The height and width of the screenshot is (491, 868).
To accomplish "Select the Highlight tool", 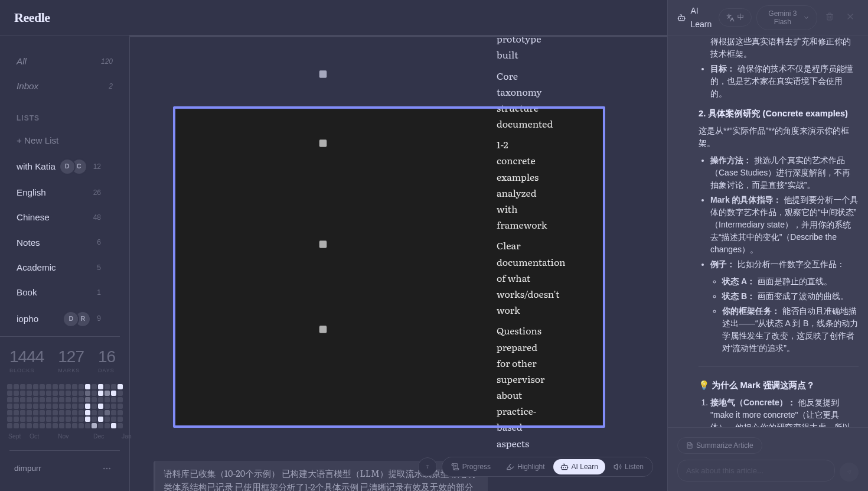I will coord(526,467).
